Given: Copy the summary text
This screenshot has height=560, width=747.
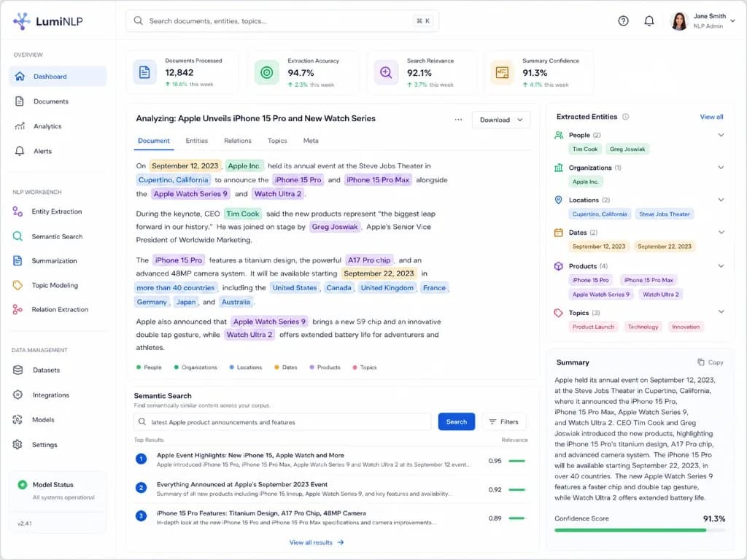Looking at the screenshot, I should click(x=711, y=362).
